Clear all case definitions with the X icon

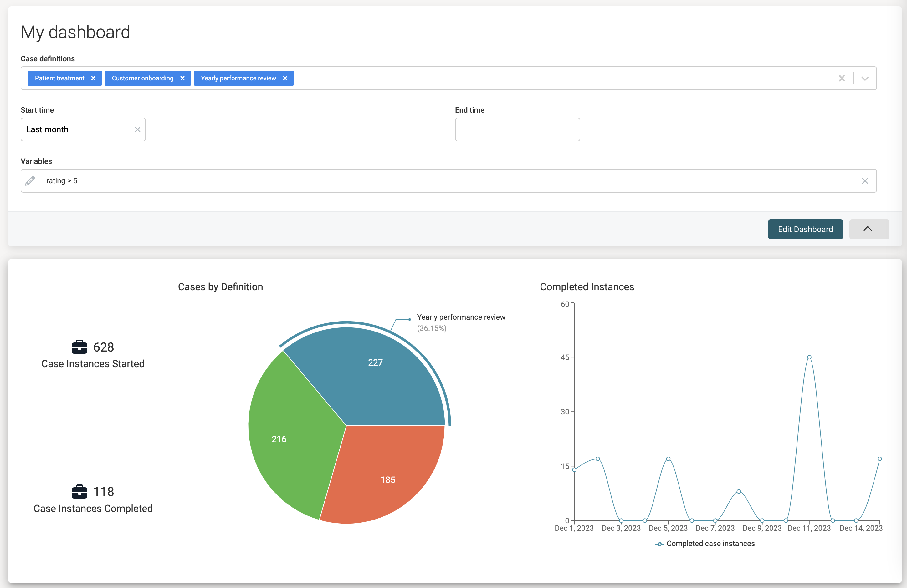(x=842, y=78)
